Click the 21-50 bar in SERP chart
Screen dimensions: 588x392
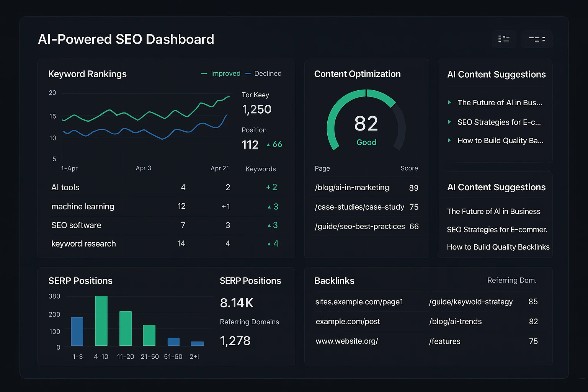tap(149, 335)
